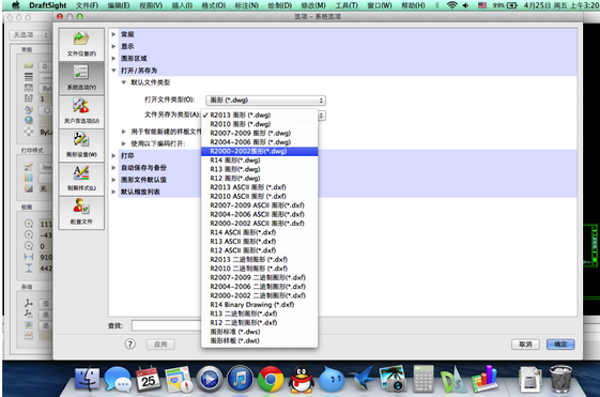Expand the 使用以下编码打开 subsection

[x=123, y=144]
